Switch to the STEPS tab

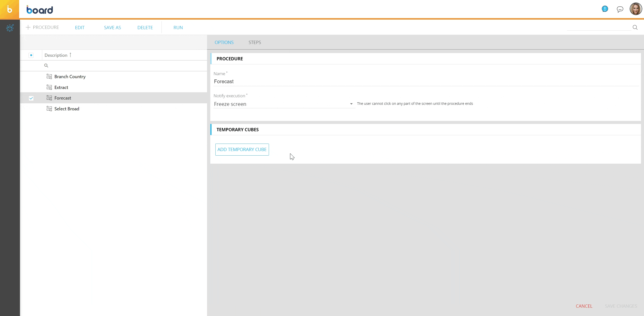(x=255, y=42)
